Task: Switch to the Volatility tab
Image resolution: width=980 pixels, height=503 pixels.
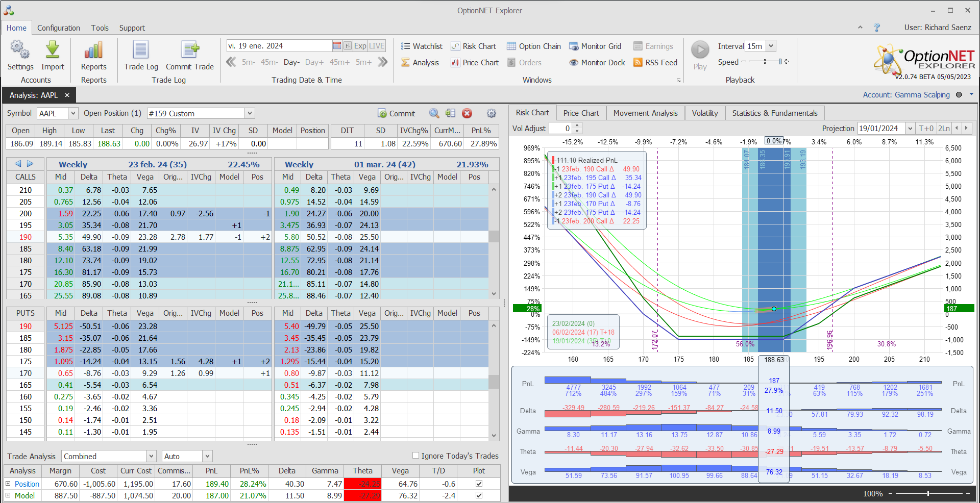Action: (705, 113)
